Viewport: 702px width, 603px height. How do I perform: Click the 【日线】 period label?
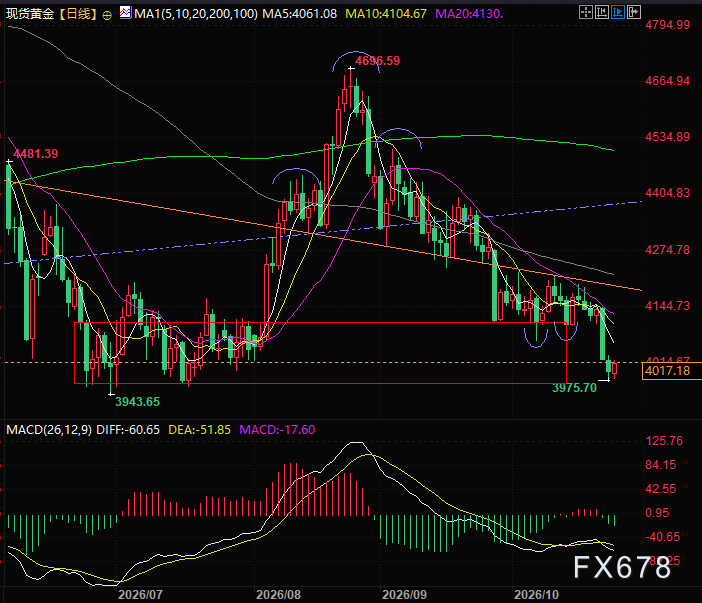tap(78, 14)
